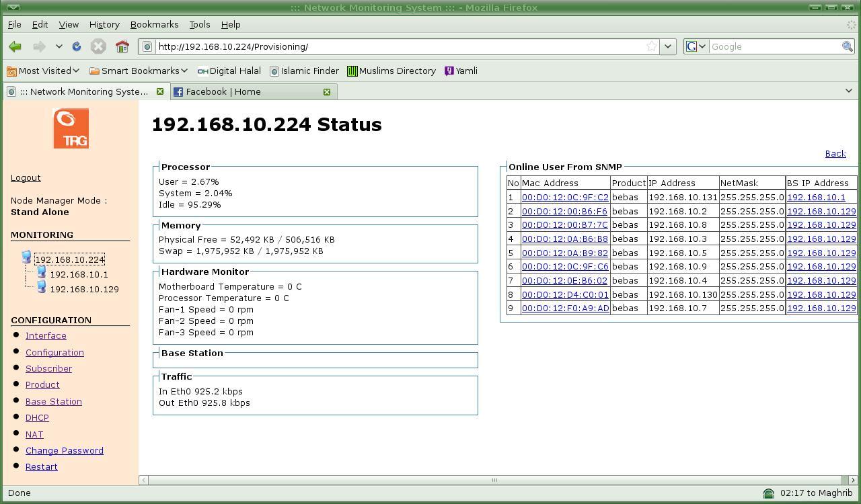Click the green Back navigation arrow
The height and width of the screenshot is (504, 861).
pyautogui.click(x=15, y=46)
